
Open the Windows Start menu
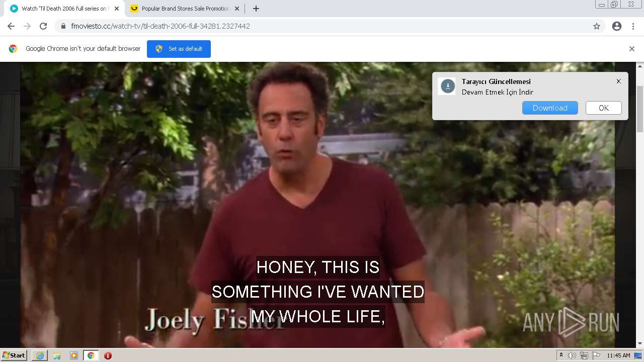[14, 355]
